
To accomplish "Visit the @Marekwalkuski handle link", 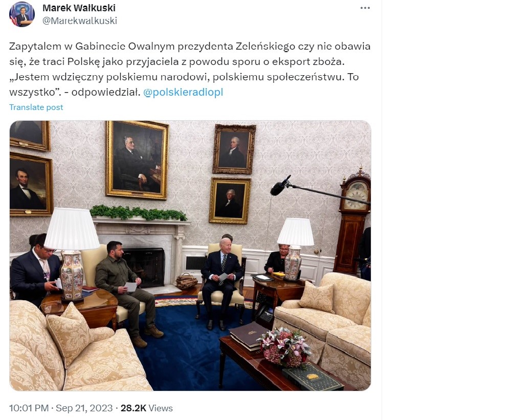I will [x=80, y=20].
